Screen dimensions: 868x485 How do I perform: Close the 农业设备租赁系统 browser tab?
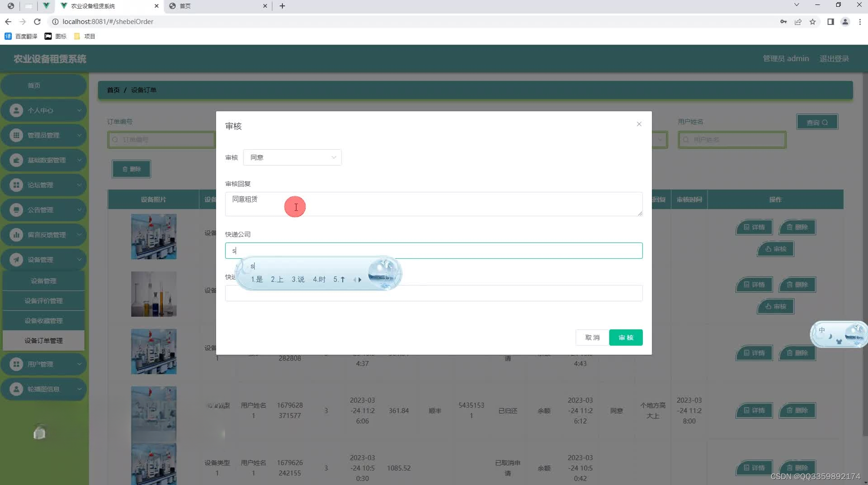156,6
